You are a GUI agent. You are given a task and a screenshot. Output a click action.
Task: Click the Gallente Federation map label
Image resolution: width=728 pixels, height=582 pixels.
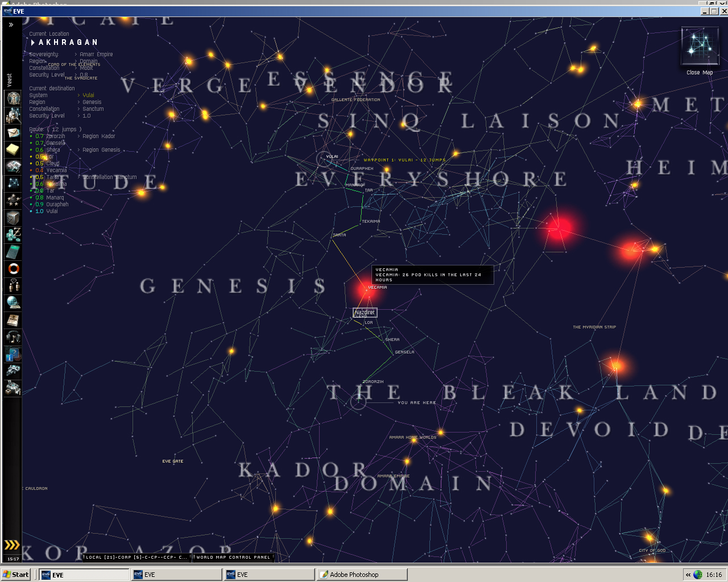click(x=356, y=100)
